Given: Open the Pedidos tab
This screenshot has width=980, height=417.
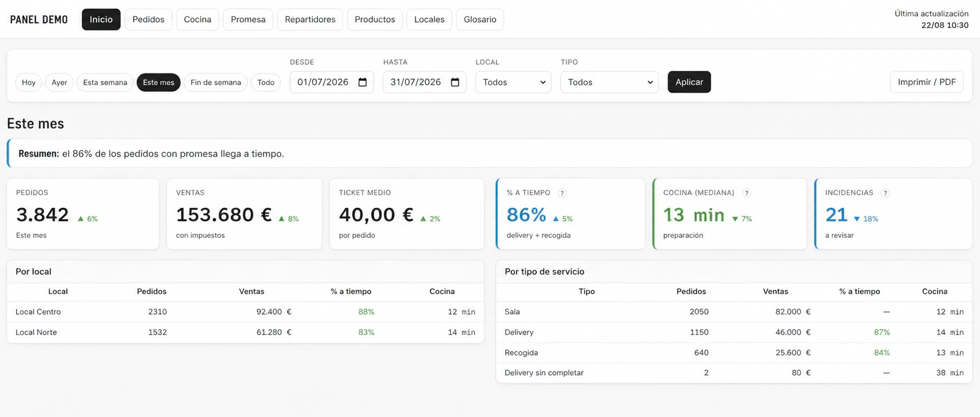Looking at the screenshot, I should pyautogui.click(x=148, y=19).
